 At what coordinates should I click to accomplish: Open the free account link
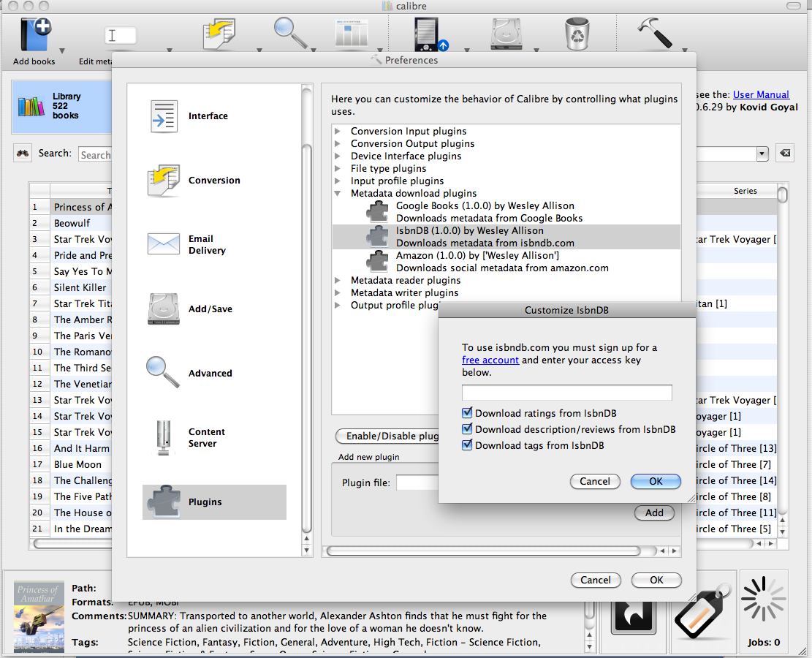pos(490,360)
